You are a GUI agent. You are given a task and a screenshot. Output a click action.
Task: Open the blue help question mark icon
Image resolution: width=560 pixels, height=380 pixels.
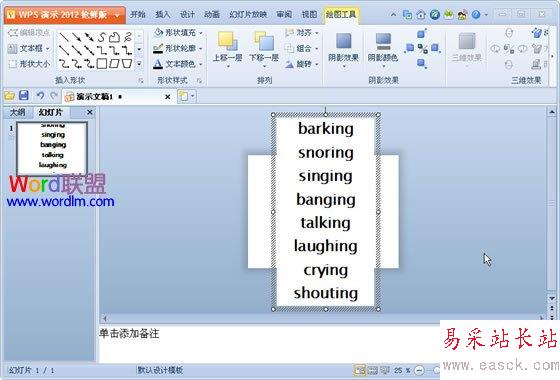476,15
